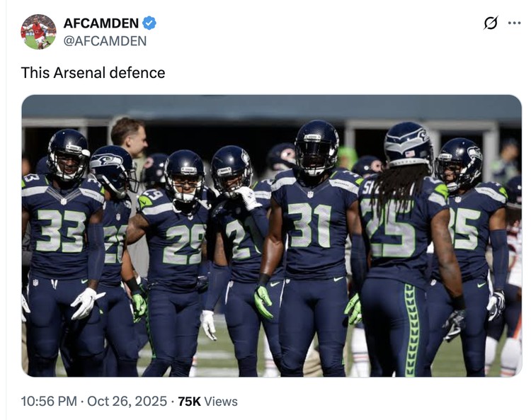Image resolution: width=531 pixels, height=420 pixels.
Task: Click the tweet text 'This Arsenal defence'
Action: pos(93,72)
